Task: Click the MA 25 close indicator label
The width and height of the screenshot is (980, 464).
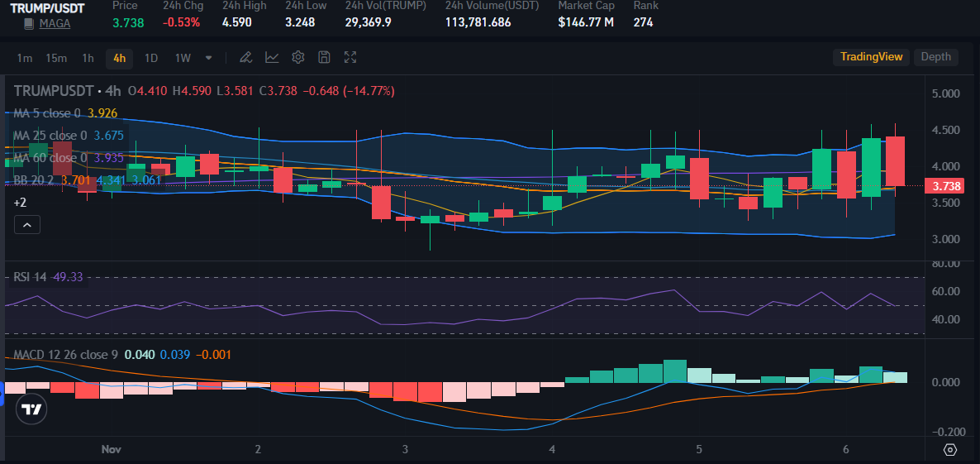Action: [50, 135]
